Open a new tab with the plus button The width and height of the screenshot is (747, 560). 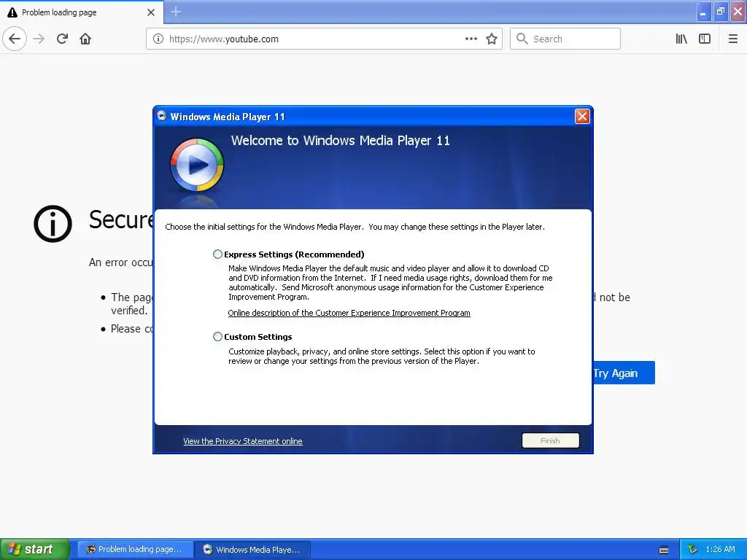pyautogui.click(x=176, y=12)
